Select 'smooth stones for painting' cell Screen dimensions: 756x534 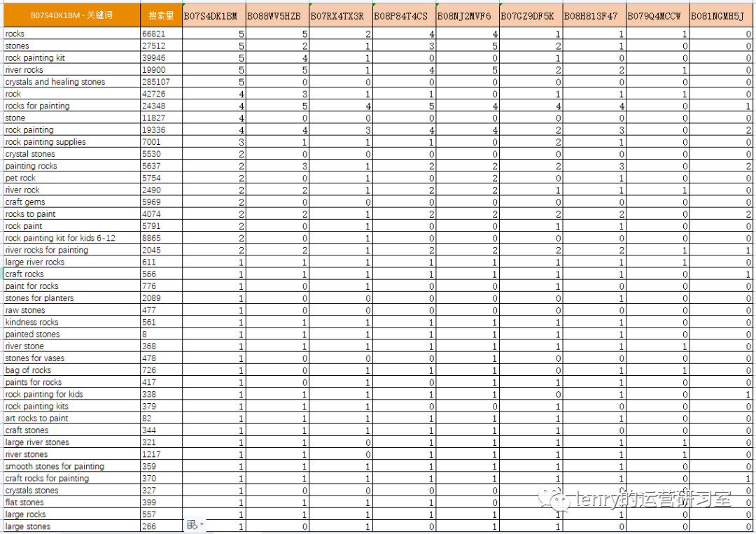tap(72, 466)
